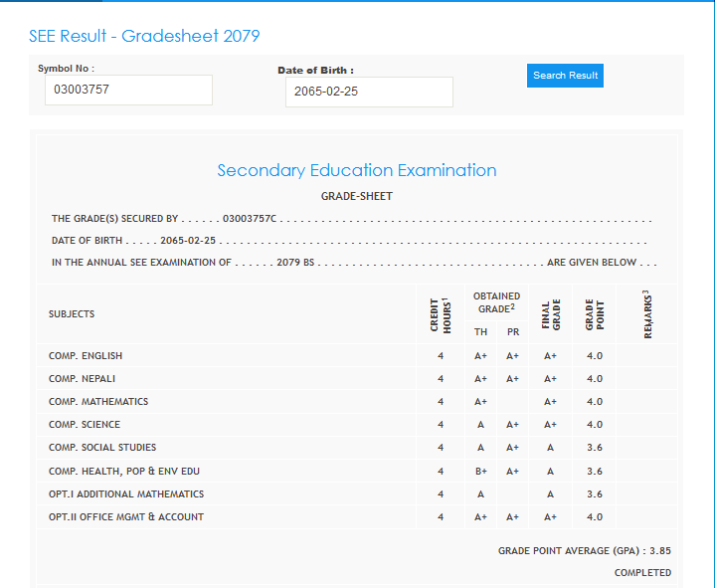
Task: Click the FINAL GRADE column header
Action: tap(550, 314)
